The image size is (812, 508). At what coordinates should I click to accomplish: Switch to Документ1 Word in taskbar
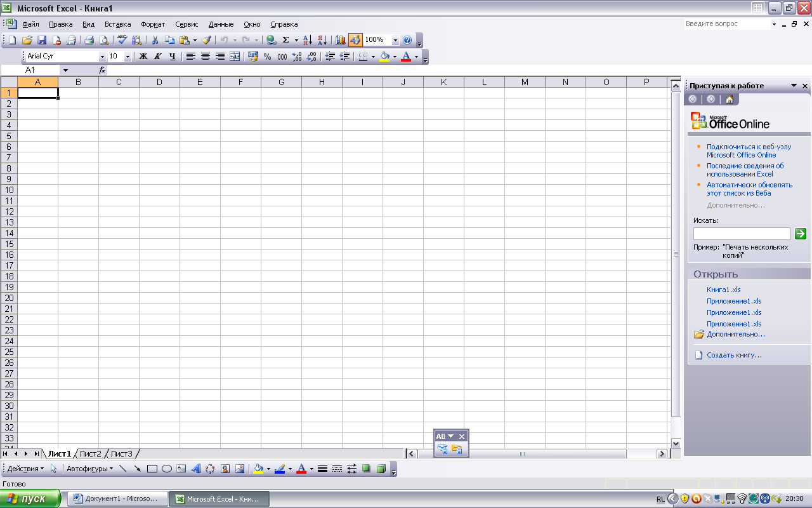point(117,498)
